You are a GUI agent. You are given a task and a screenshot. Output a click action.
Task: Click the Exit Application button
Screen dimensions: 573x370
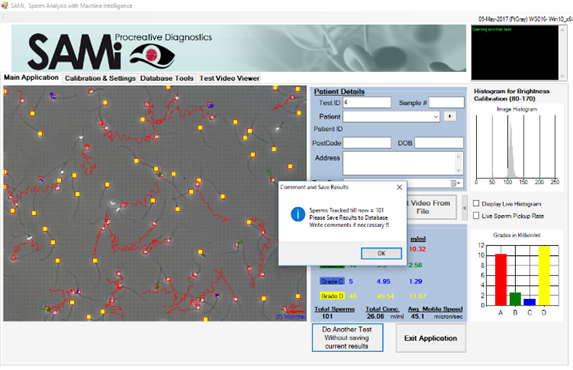pos(430,338)
